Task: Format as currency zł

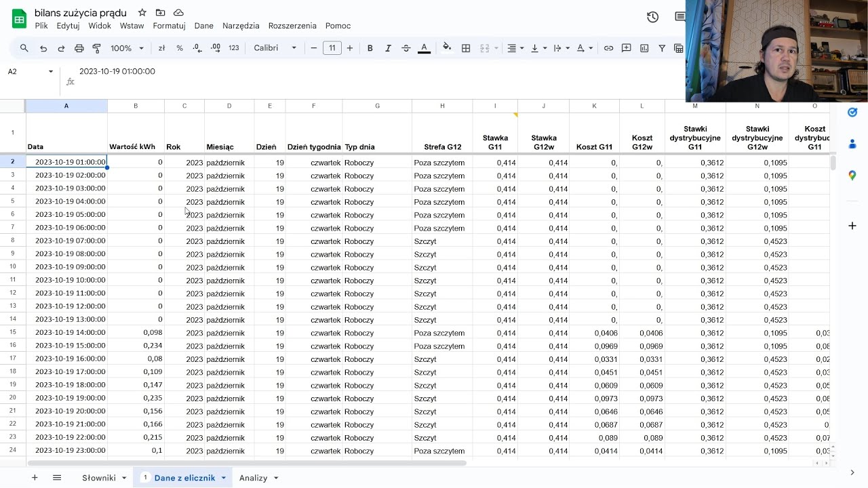Action: [161, 48]
